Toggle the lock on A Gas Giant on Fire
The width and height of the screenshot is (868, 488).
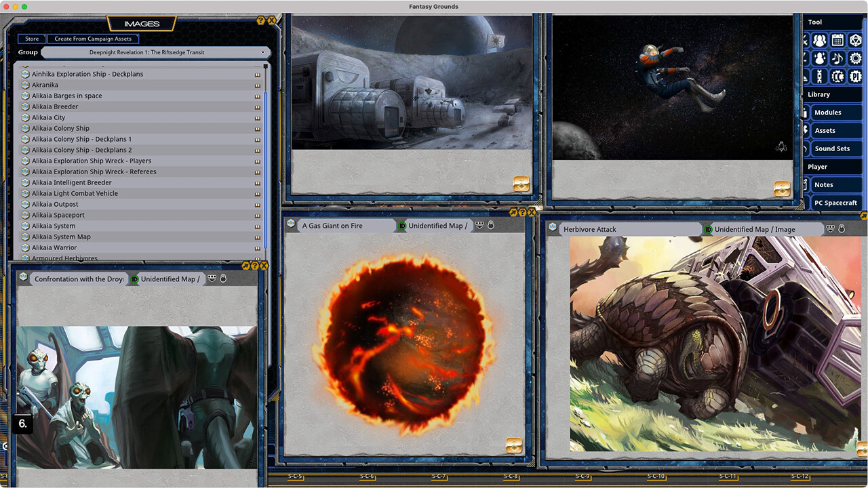coord(490,225)
